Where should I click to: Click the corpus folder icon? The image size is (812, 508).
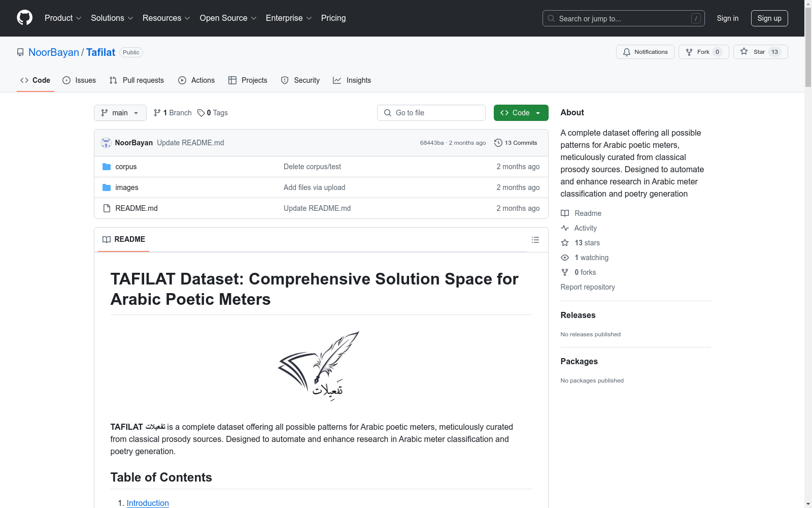pos(107,167)
